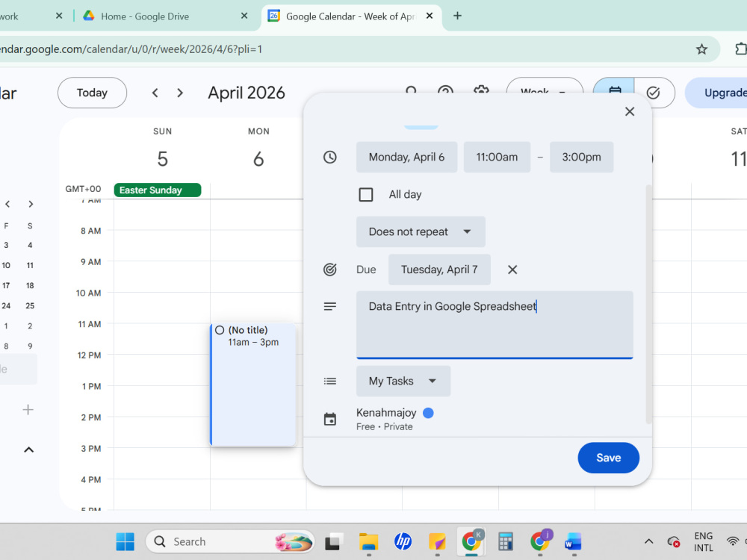Close the Google Calendar tab

(x=430, y=16)
